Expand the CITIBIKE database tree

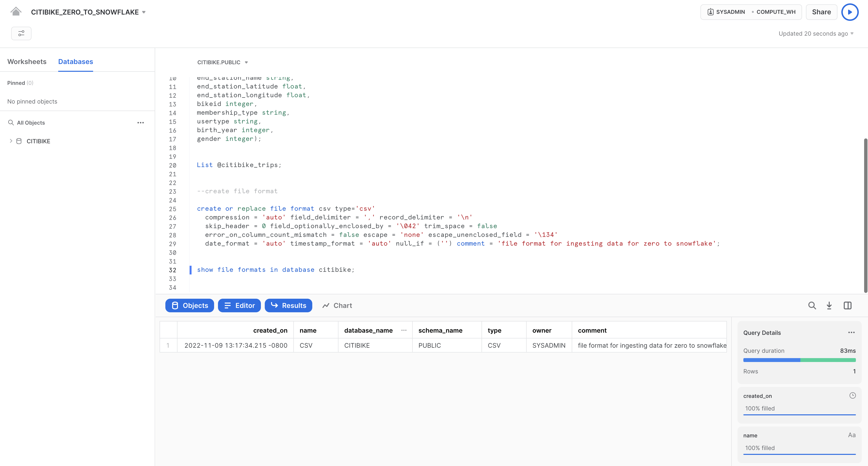click(x=11, y=141)
